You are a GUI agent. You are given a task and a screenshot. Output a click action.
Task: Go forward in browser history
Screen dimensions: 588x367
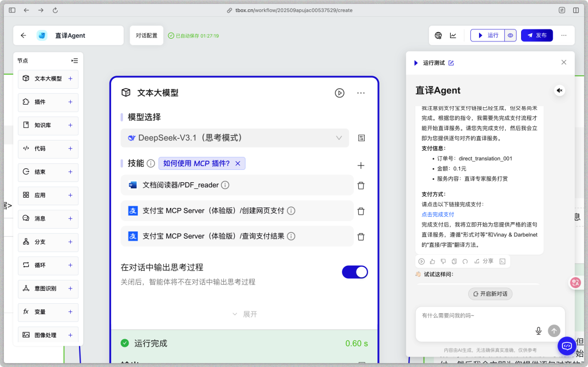click(40, 10)
